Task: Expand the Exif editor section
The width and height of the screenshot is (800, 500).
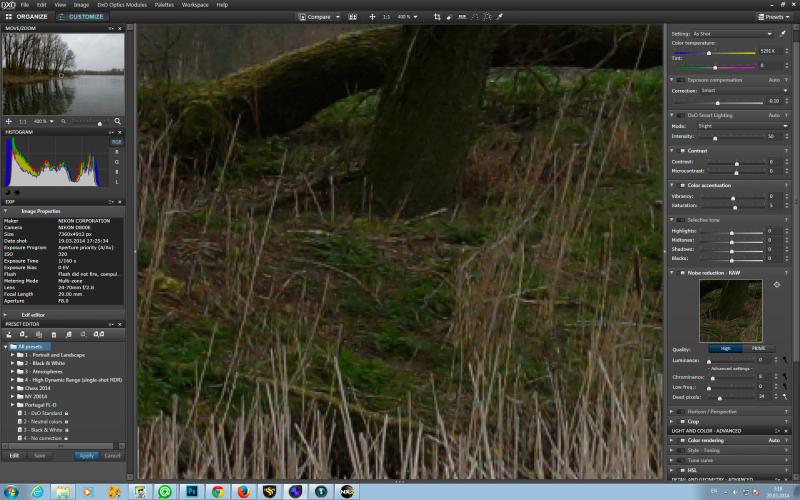Action: coord(6,315)
